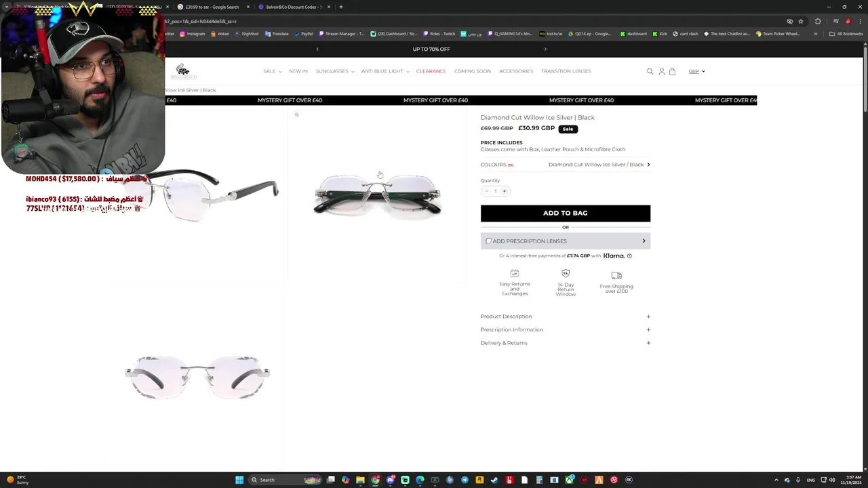Expand the Sale menu dropdown

[x=272, y=71]
